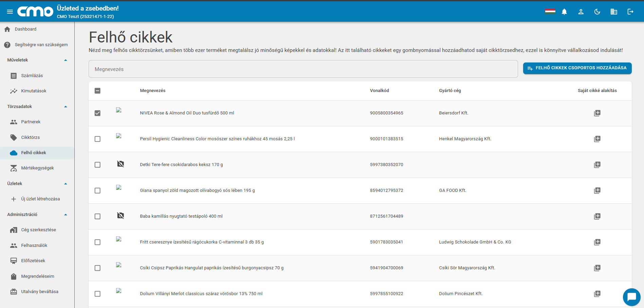644x308 pixels.
Task: Open Giana olívabogyó product thumbnail
Action: pos(119,187)
